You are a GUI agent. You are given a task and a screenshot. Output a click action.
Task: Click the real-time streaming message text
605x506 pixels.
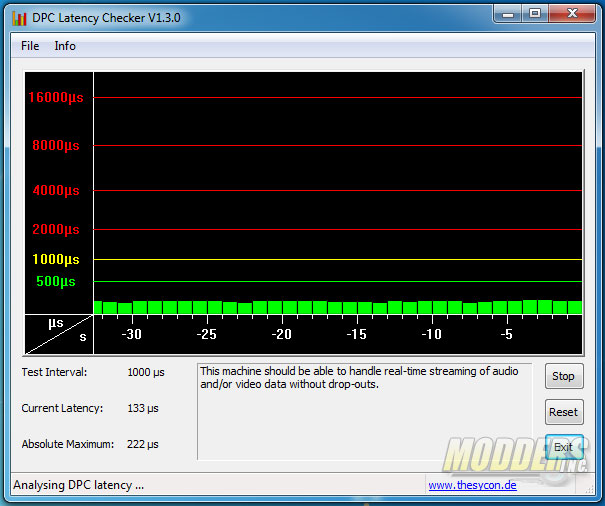pos(359,377)
